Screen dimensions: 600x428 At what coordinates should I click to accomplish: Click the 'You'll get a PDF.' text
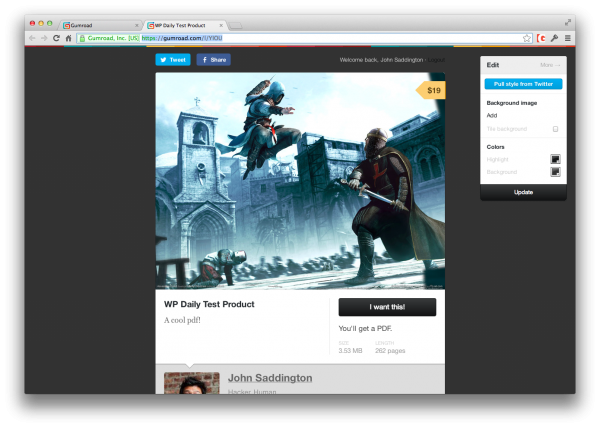(x=365, y=329)
